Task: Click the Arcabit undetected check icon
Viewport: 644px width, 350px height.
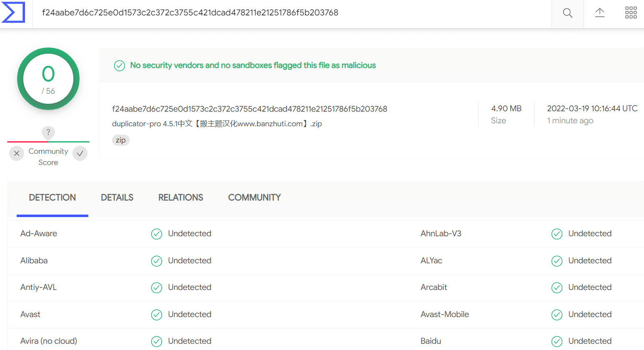Action: pos(557,288)
